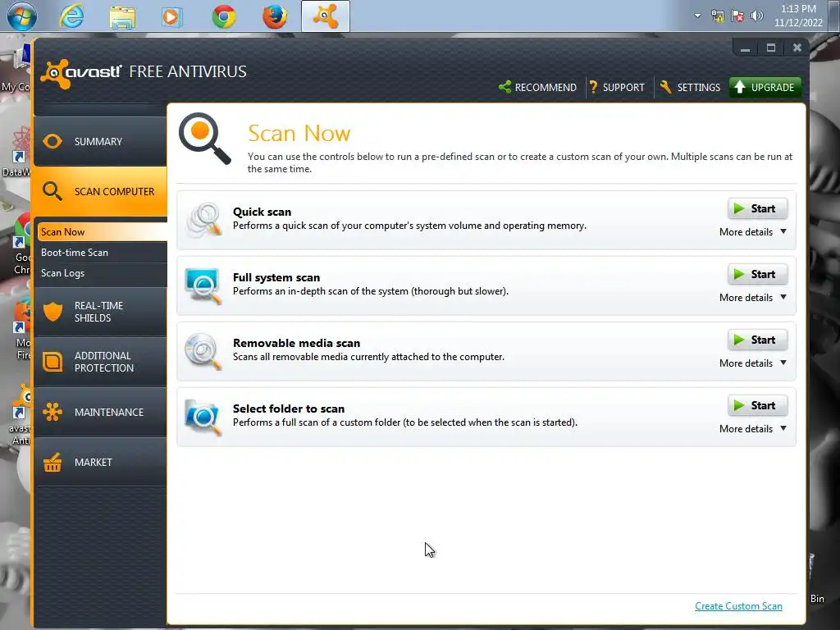Open the Scan Computer section

[x=100, y=191]
